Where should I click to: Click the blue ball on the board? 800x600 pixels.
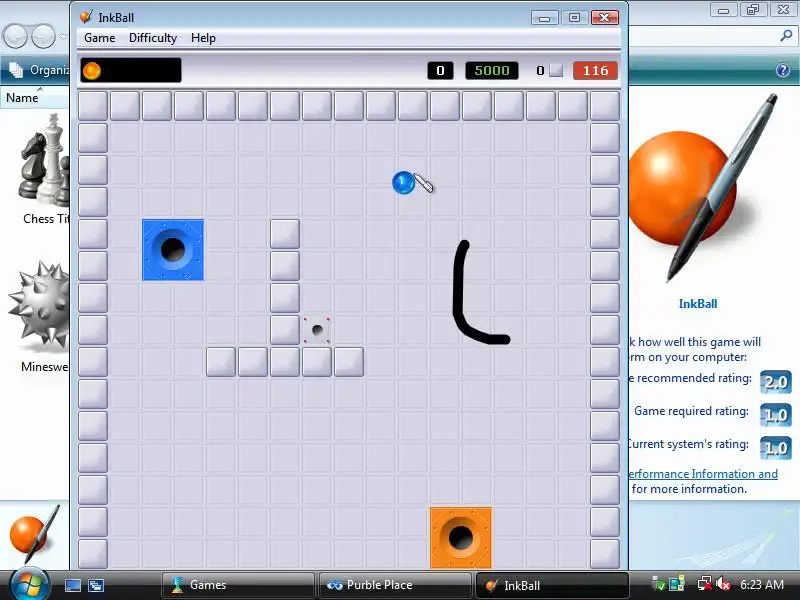click(x=403, y=183)
